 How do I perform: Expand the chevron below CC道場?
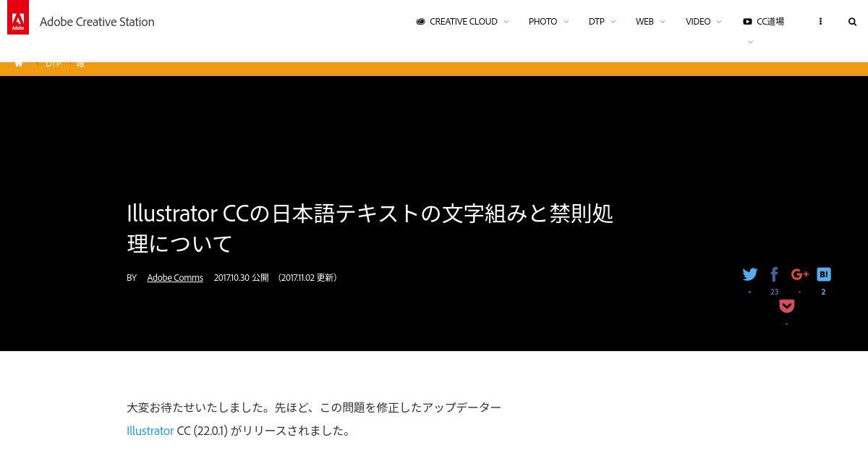pos(750,42)
